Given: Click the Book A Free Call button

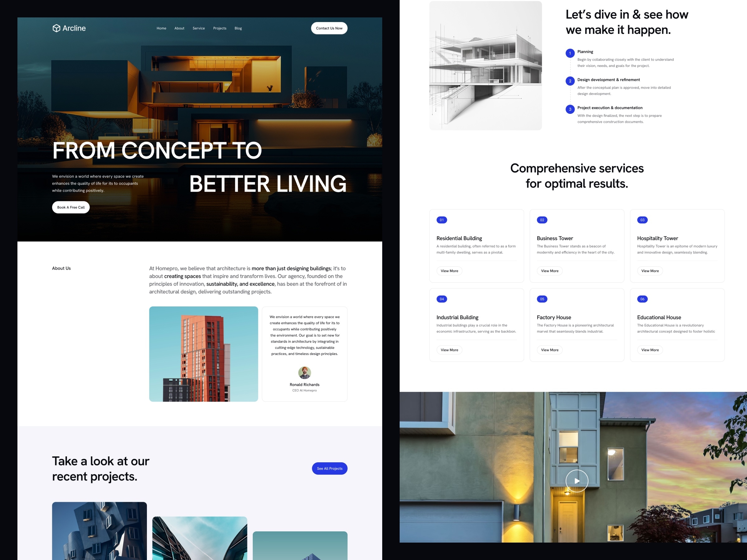Looking at the screenshot, I should [x=71, y=207].
